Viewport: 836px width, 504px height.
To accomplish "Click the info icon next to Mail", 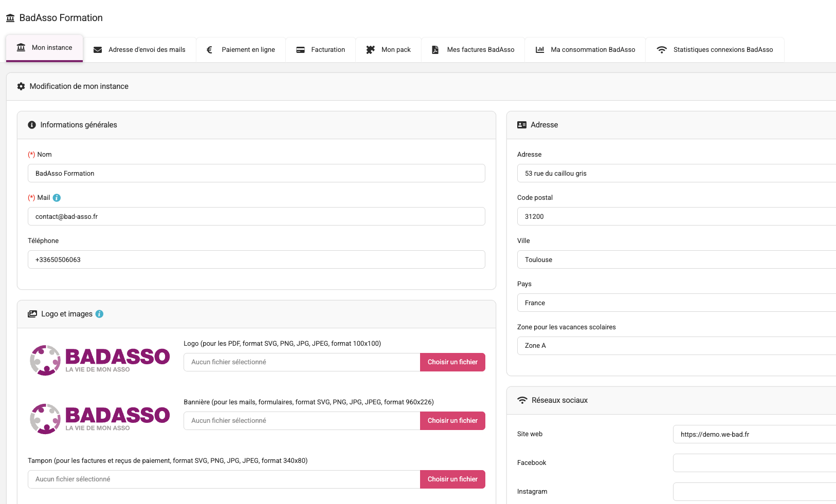I will [x=57, y=198].
